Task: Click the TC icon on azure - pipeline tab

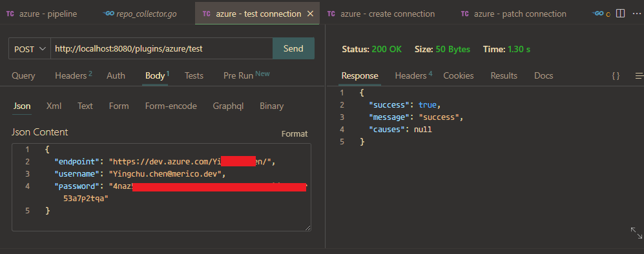Action: pyautogui.click(x=10, y=14)
